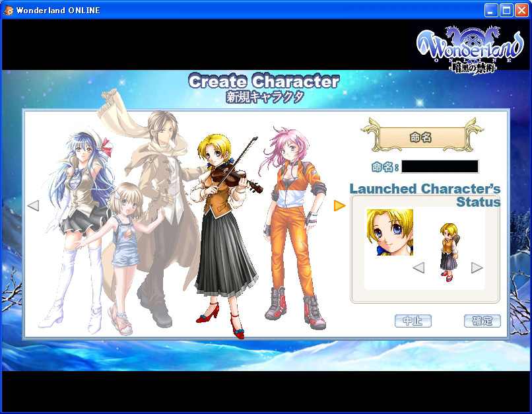Image resolution: width=532 pixels, height=414 pixels.
Task: Minimize the Wonderland ONLINE window
Action: click(x=490, y=11)
